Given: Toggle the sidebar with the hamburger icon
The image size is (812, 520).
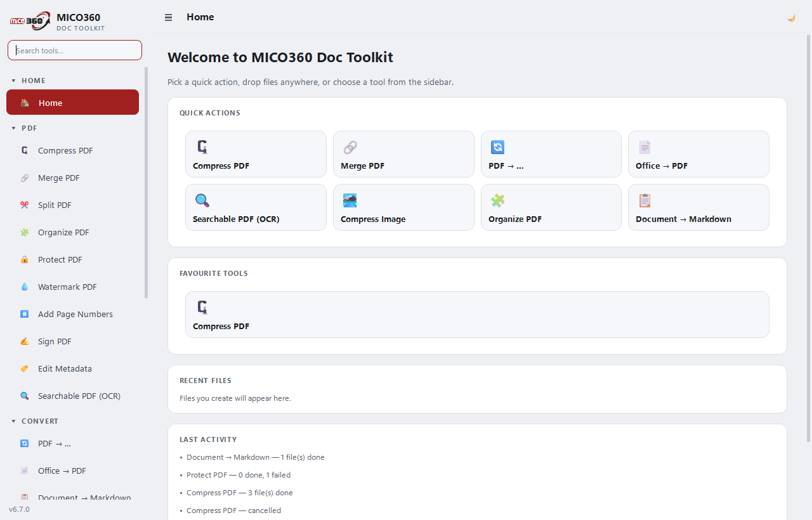Looking at the screenshot, I should [x=168, y=18].
